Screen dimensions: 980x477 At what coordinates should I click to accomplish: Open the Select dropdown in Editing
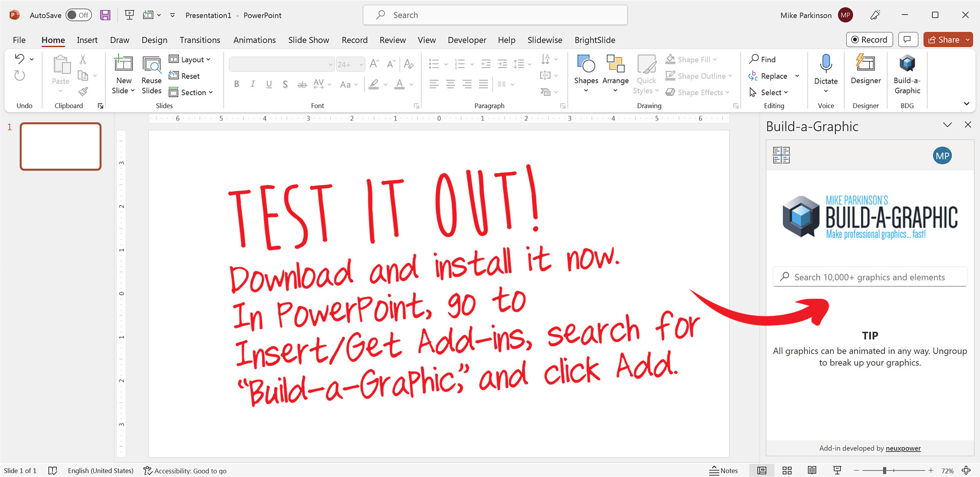(x=769, y=92)
